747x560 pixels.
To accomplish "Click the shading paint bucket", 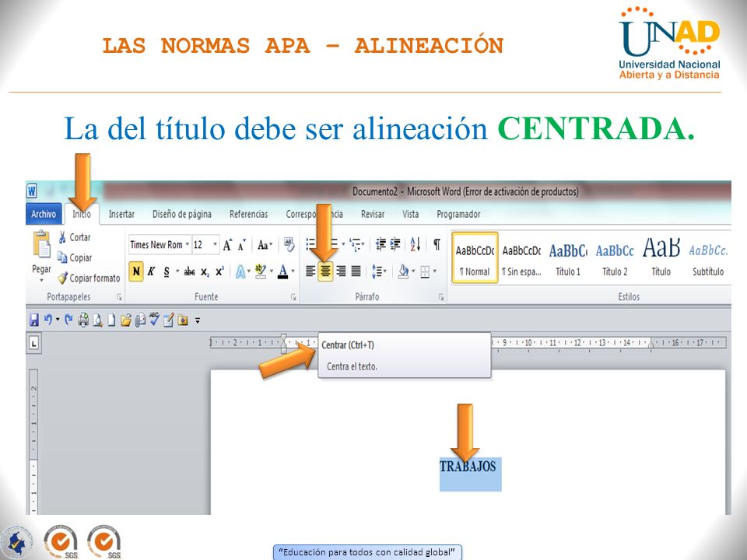I will 403,271.
